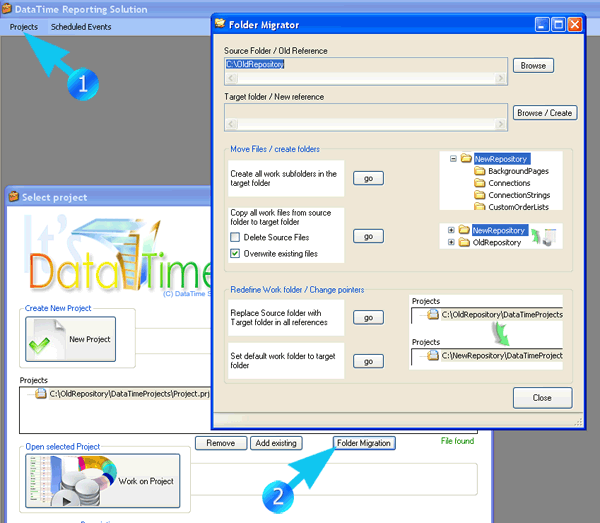Image resolution: width=600 pixels, height=523 pixels.
Task: Select the CustomOrderLists folder
Action: pos(518,207)
